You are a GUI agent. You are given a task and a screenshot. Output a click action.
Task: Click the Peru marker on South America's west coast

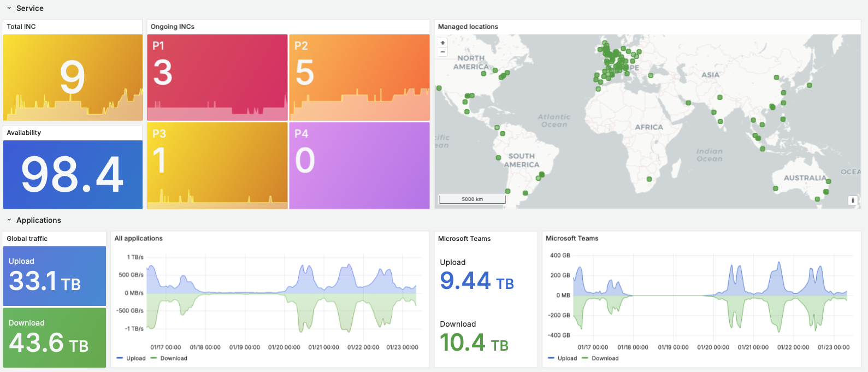point(498,158)
